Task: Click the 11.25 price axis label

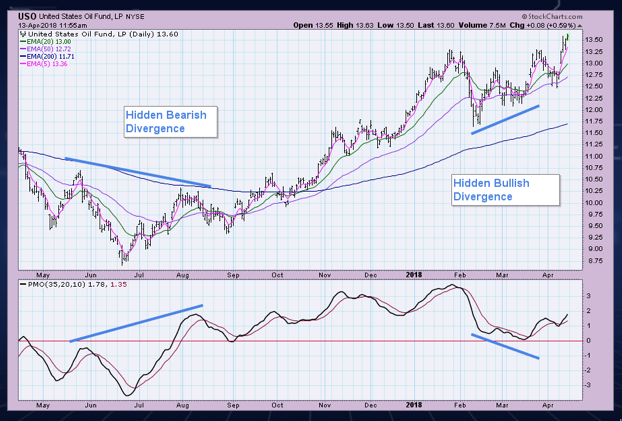Action: (x=593, y=145)
